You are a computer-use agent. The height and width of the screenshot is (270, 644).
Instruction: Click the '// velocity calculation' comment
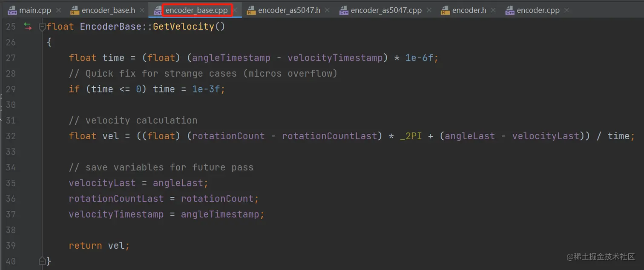point(133,121)
